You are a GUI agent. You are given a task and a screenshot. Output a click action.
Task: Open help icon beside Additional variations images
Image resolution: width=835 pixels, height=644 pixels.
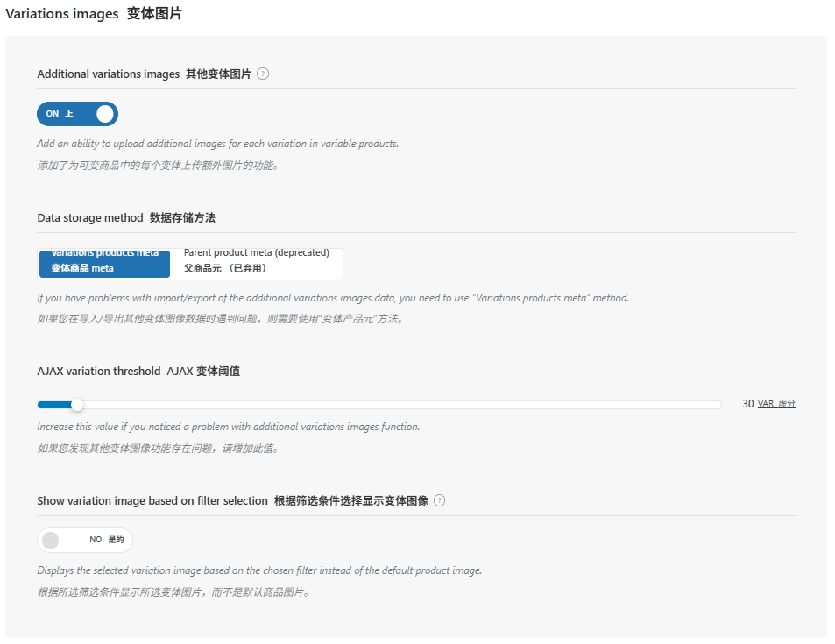(x=263, y=74)
